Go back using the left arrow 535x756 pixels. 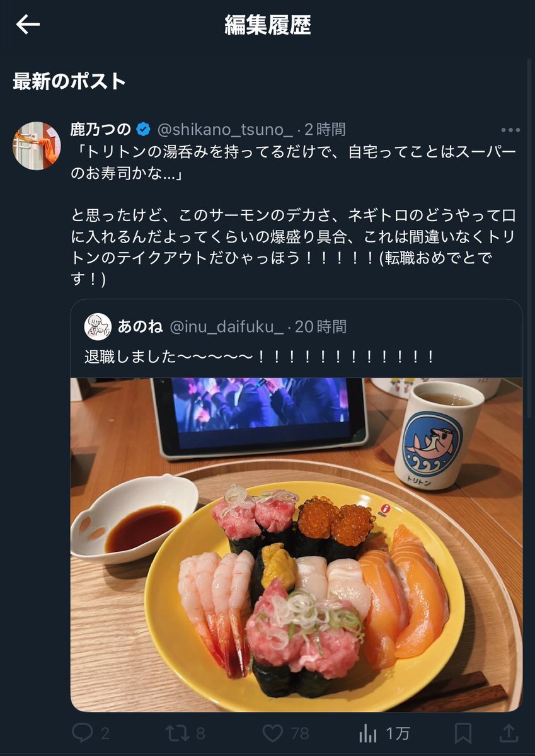pyautogui.click(x=28, y=25)
